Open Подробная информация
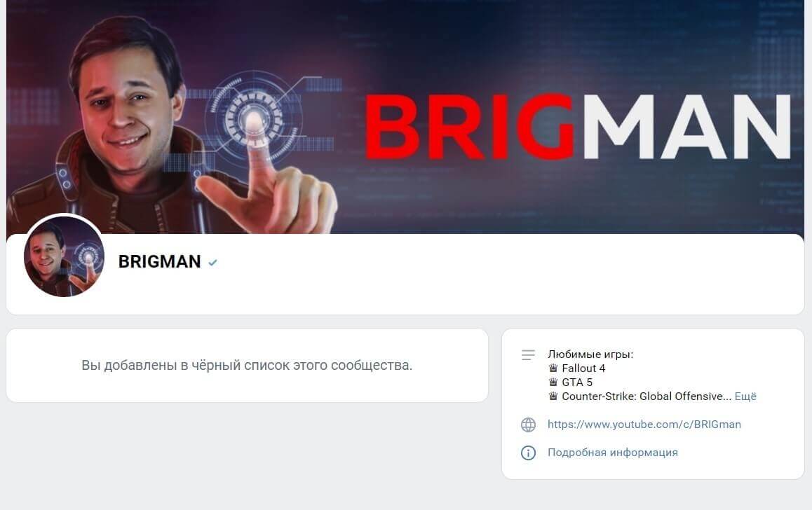The image size is (812, 510). [x=612, y=453]
